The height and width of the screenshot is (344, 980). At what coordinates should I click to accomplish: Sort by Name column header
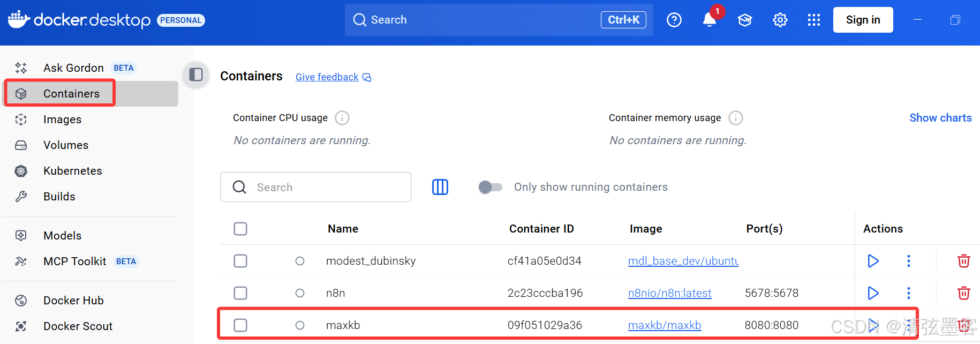coord(343,229)
